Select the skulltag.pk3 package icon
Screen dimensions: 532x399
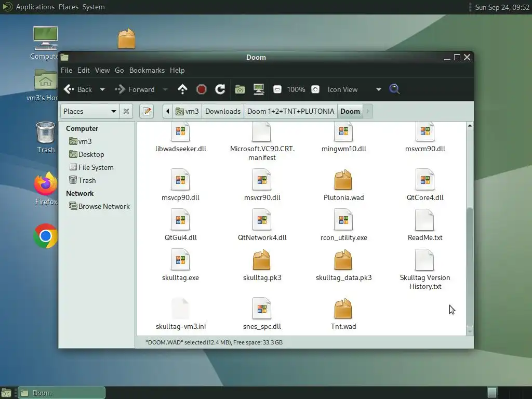(261, 260)
